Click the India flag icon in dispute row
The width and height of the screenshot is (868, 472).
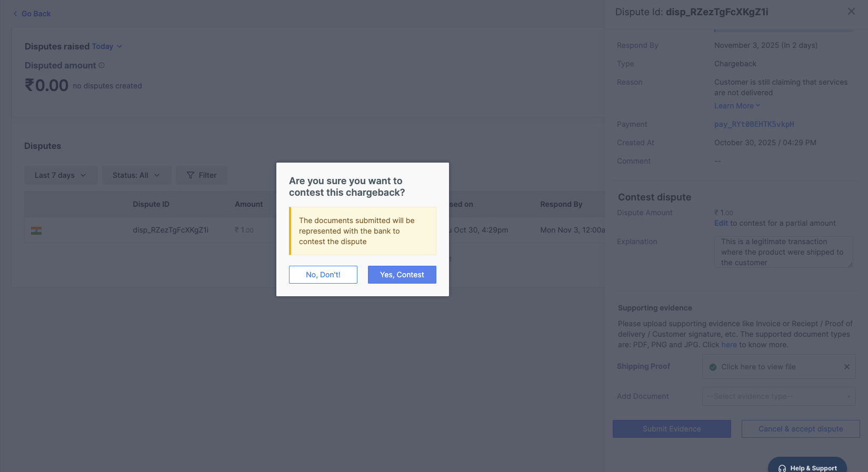click(36, 230)
